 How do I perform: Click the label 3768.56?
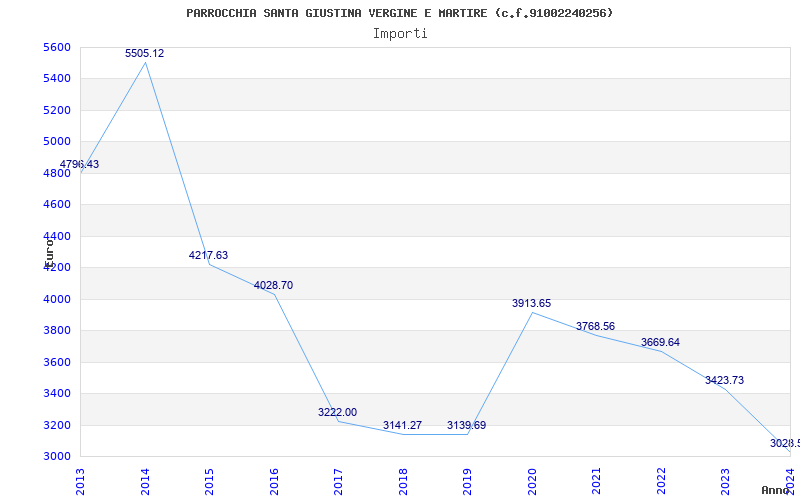tap(595, 326)
